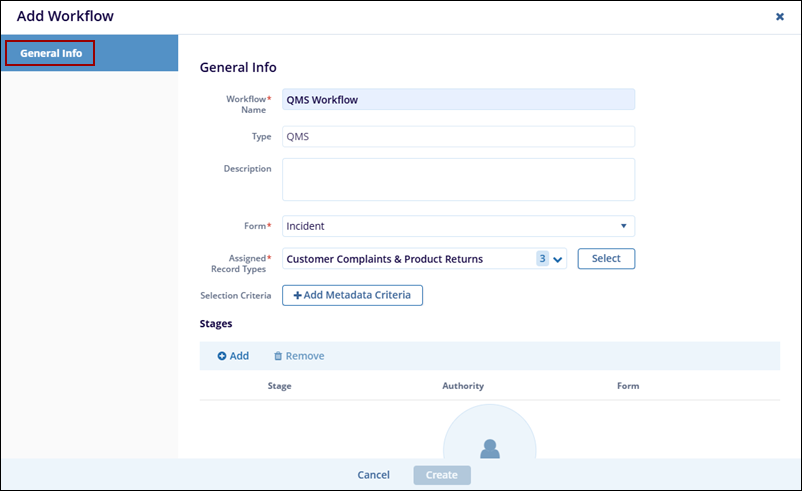The height and width of the screenshot is (491, 802).
Task: Cancel the workflow creation
Action: pos(373,475)
